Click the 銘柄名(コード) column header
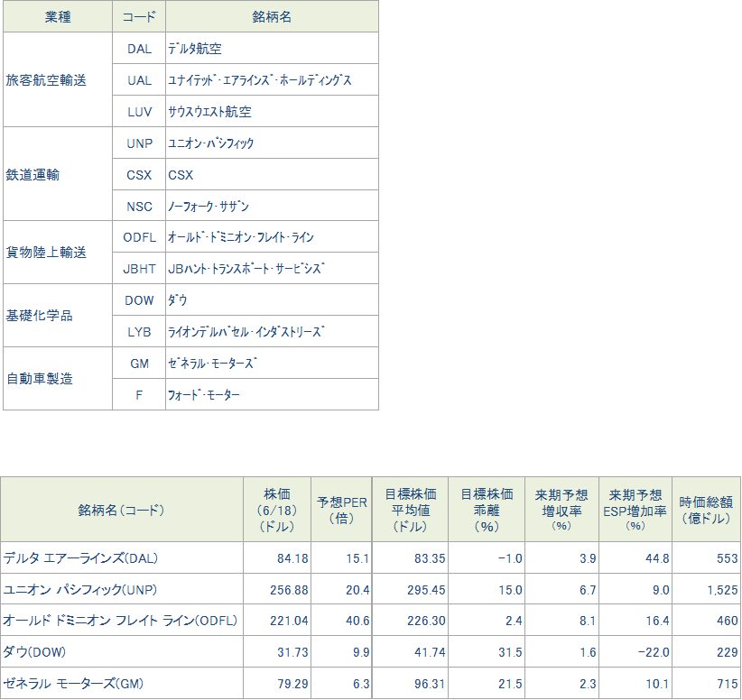 coord(122,510)
